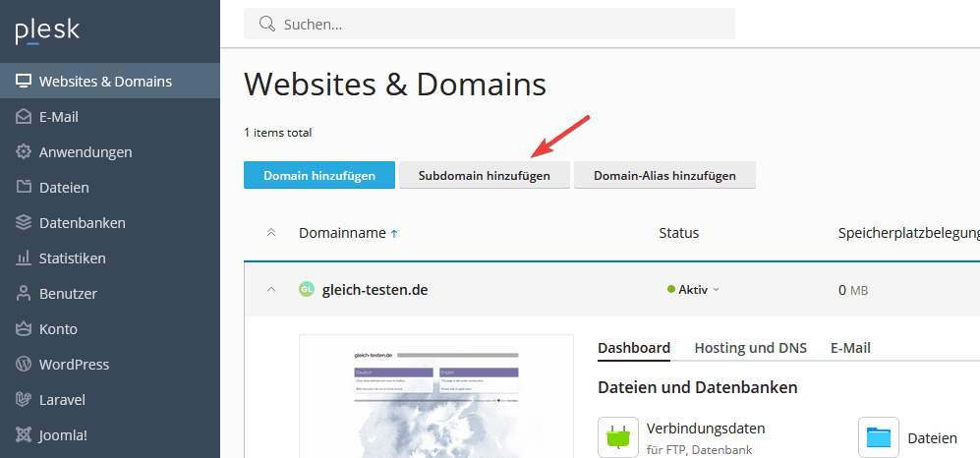The image size is (980, 458).
Task: Click the blue Dateien folder icon in dashboard
Action: click(x=878, y=437)
